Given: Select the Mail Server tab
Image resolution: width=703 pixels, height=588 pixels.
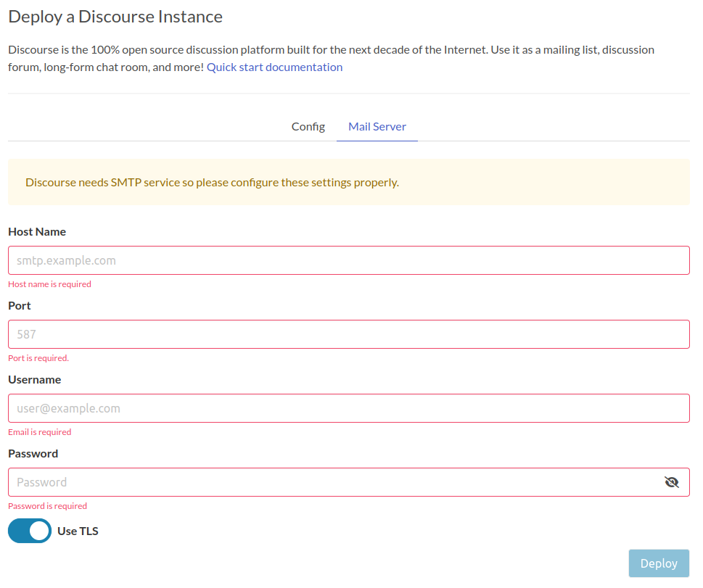Looking at the screenshot, I should [377, 126].
